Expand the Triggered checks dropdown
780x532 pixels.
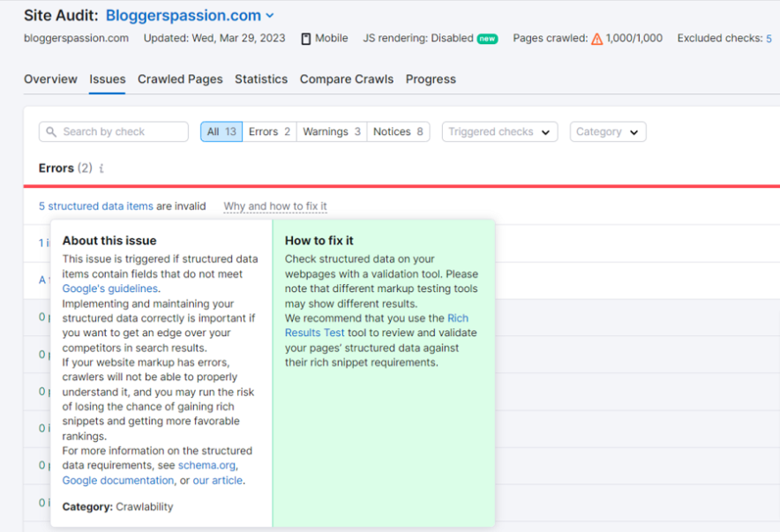click(499, 131)
